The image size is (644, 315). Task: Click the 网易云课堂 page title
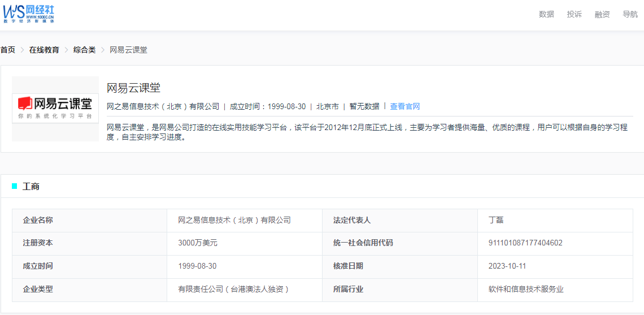coord(134,88)
